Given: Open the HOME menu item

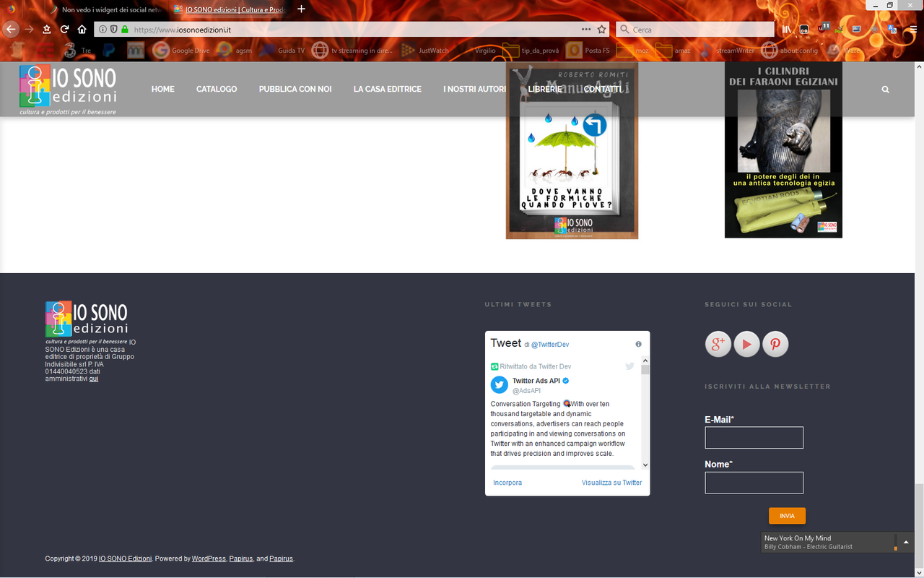Looking at the screenshot, I should (x=163, y=89).
